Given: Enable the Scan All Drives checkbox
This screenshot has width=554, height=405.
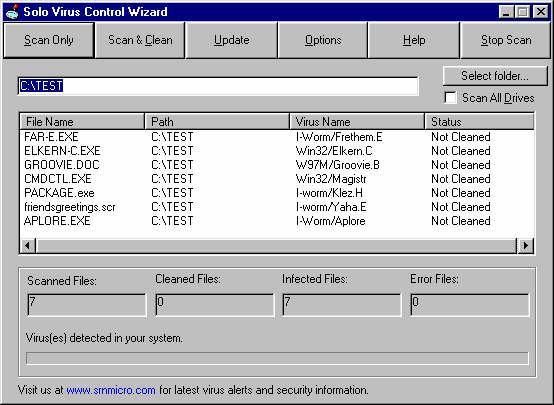Looking at the screenshot, I should coord(450,98).
